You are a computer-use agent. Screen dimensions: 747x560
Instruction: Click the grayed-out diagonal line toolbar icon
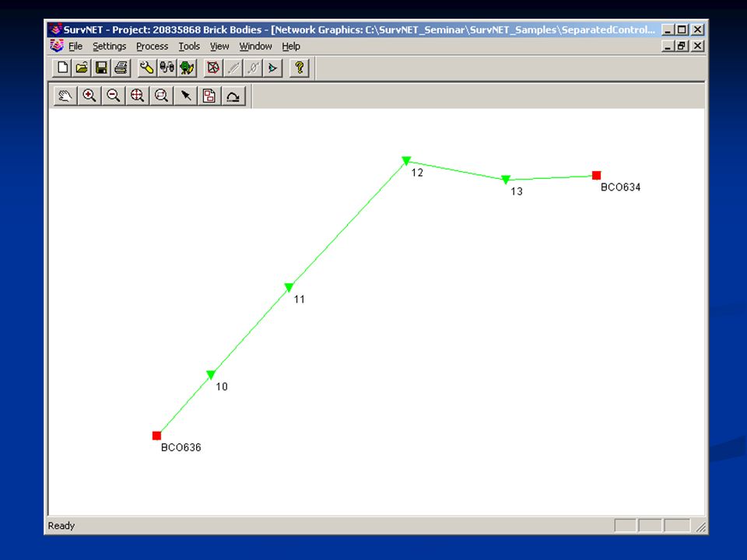pos(233,68)
